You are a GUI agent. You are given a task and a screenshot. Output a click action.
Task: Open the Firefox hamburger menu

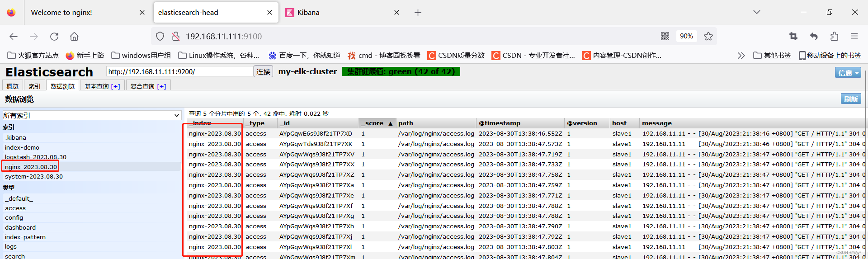click(x=854, y=36)
